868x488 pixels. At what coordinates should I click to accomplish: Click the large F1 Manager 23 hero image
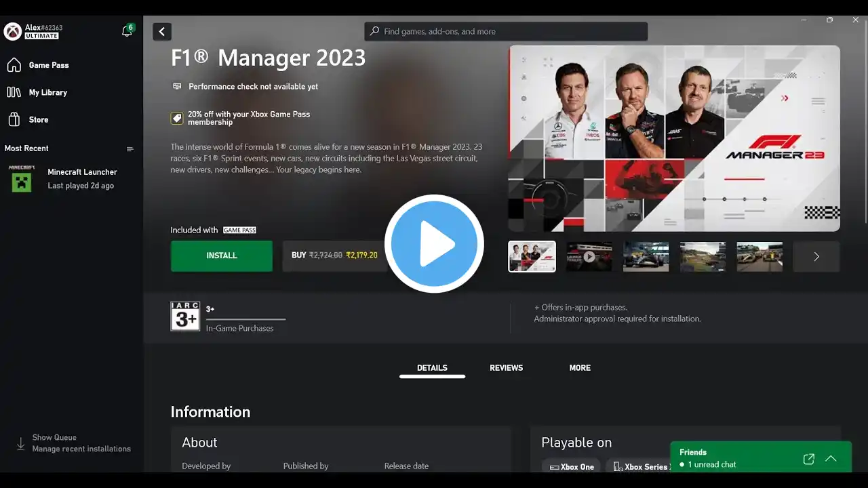pos(674,138)
